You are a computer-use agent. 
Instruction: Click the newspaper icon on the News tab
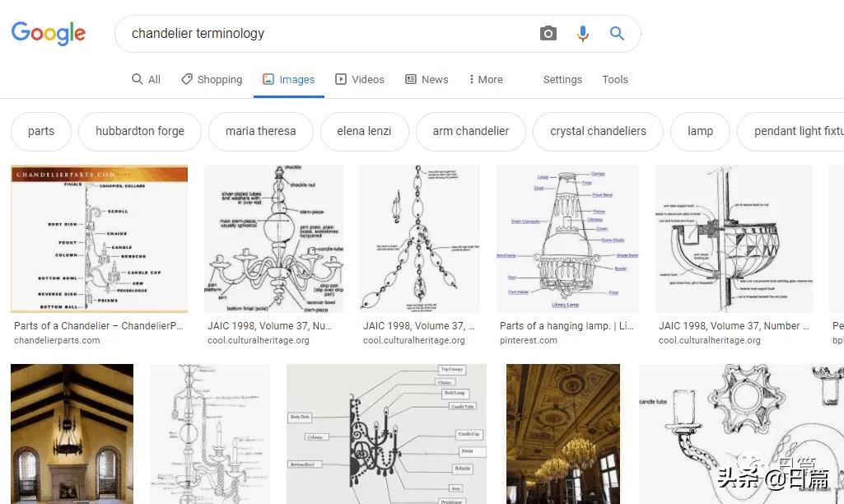(x=411, y=79)
